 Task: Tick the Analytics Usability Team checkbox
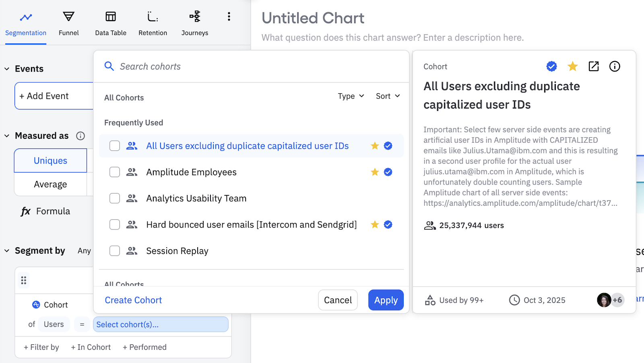point(115,198)
